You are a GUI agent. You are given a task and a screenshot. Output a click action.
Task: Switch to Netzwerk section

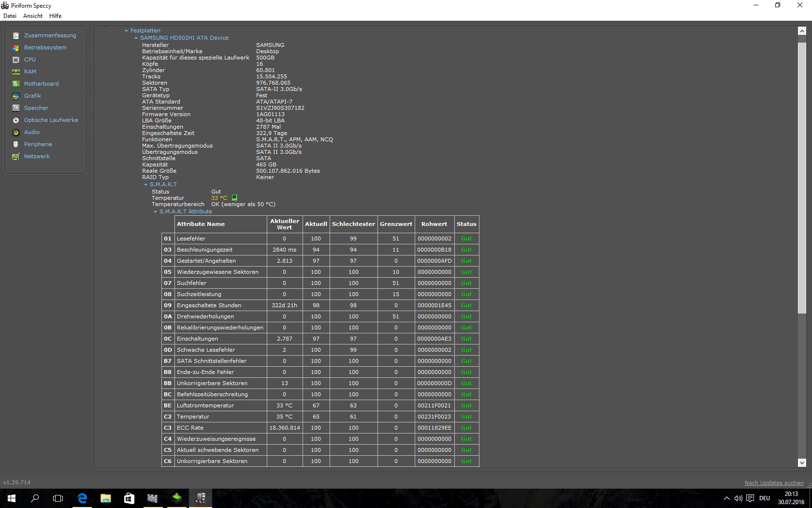click(37, 156)
